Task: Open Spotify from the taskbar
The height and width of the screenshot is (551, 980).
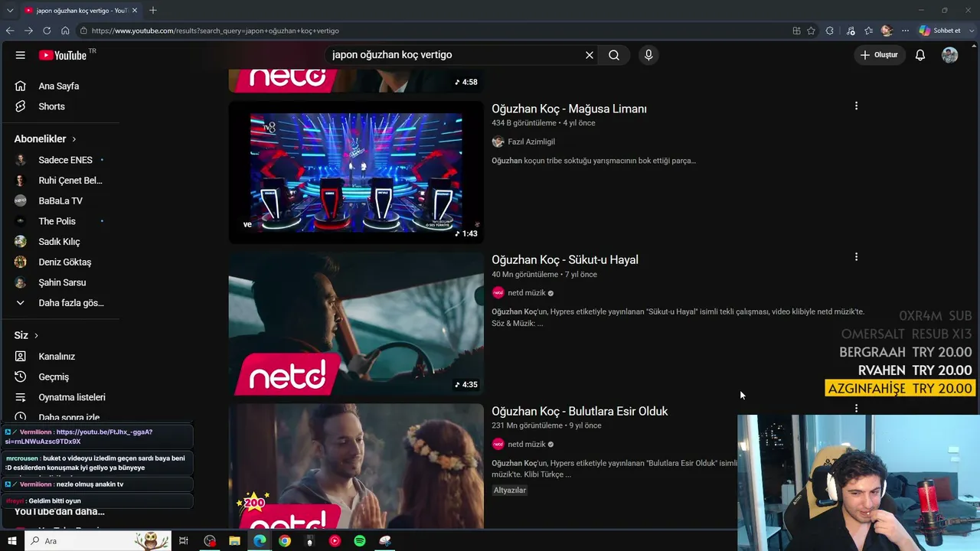Action: coord(360,541)
